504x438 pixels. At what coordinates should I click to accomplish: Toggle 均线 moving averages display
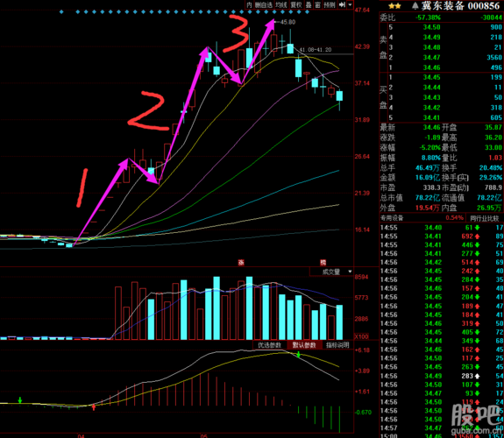[x=281, y=5]
